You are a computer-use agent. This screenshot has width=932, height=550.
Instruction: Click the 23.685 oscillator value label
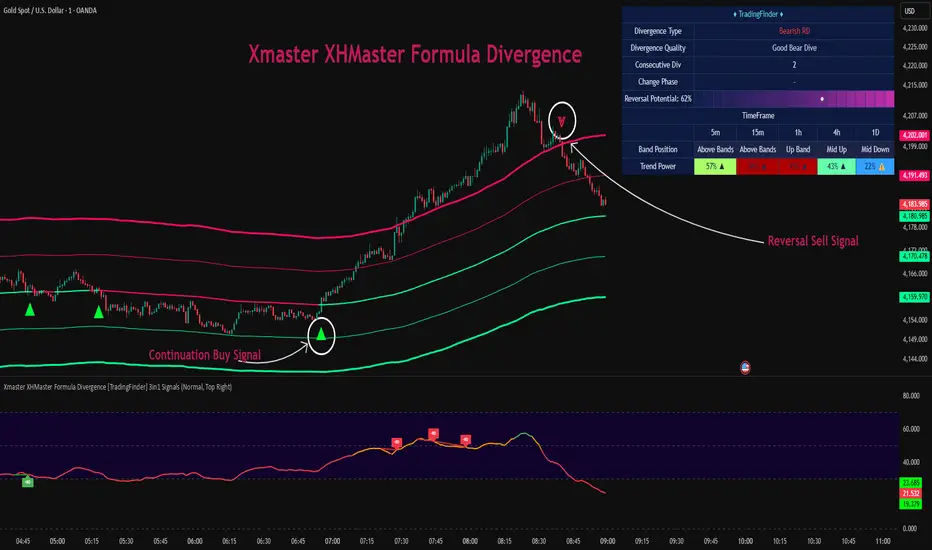[x=911, y=482]
